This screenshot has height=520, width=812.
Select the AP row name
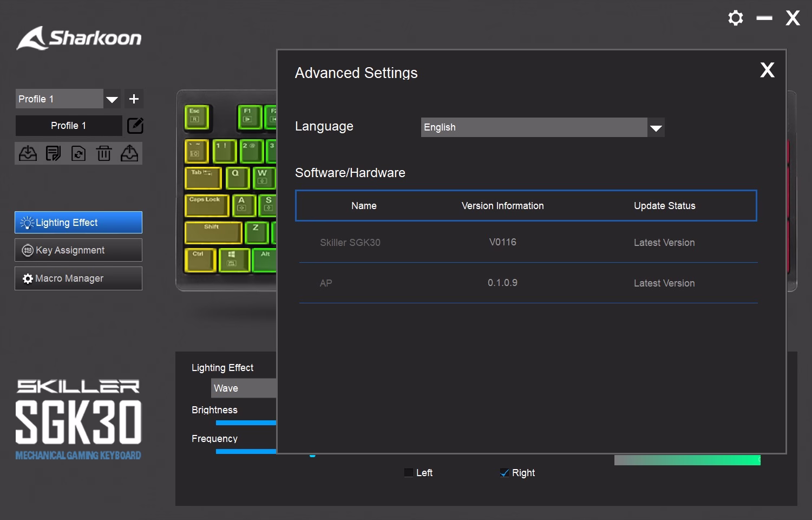(326, 283)
